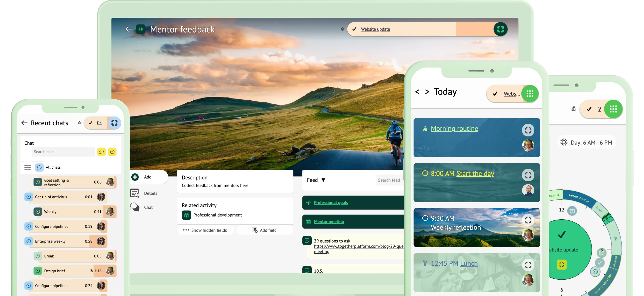Click the dark green focus button in laptop header

[500, 29]
